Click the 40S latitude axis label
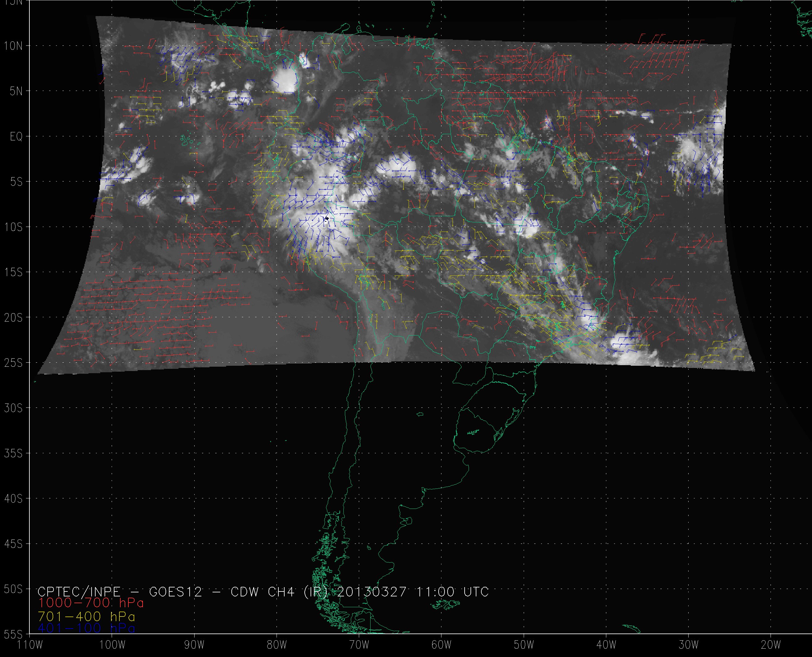This screenshot has width=812, height=657. pos(13,499)
